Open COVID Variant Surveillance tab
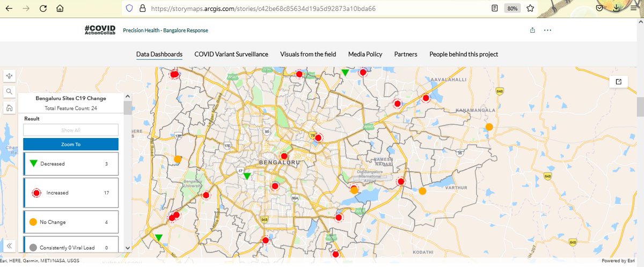This screenshot has width=644, height=267. point(231,54)
